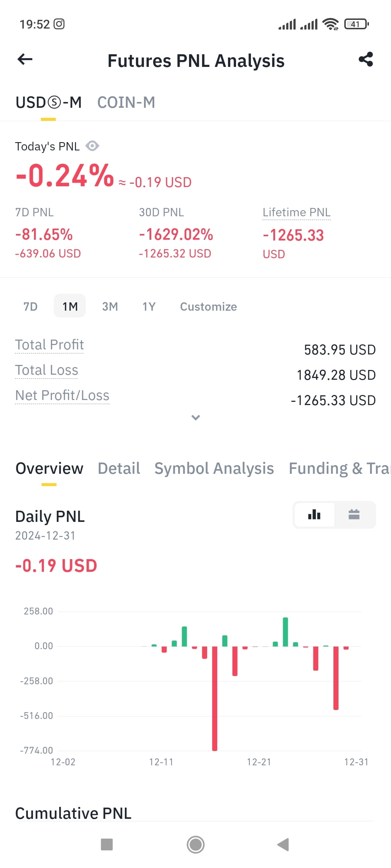Viewport: 391px width, 868px height.
Task: Select the COIN-M tab
Action: coord(126,103)
